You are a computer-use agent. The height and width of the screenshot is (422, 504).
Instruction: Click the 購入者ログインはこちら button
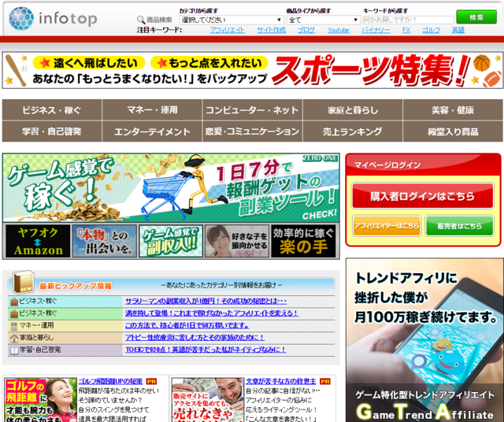pyautogui.click(x=422, y=196)
